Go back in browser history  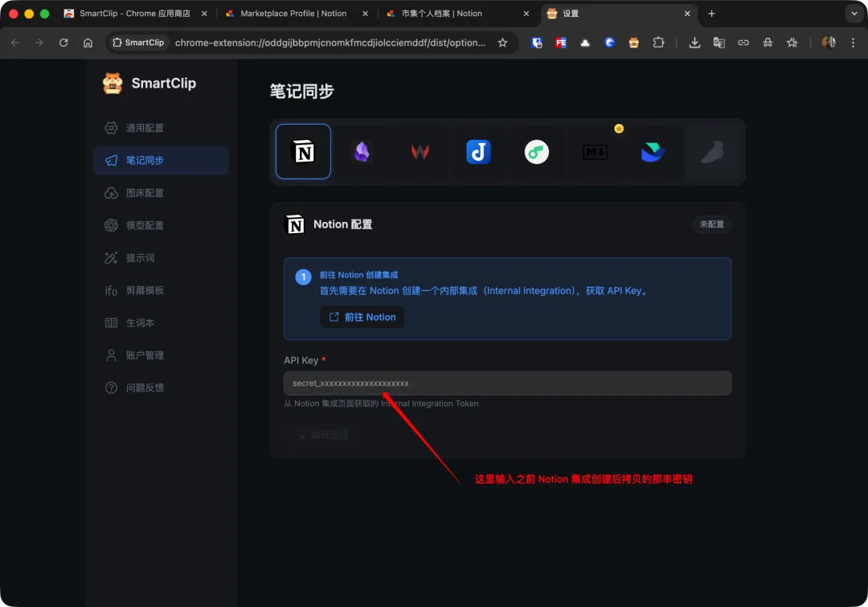15,43
